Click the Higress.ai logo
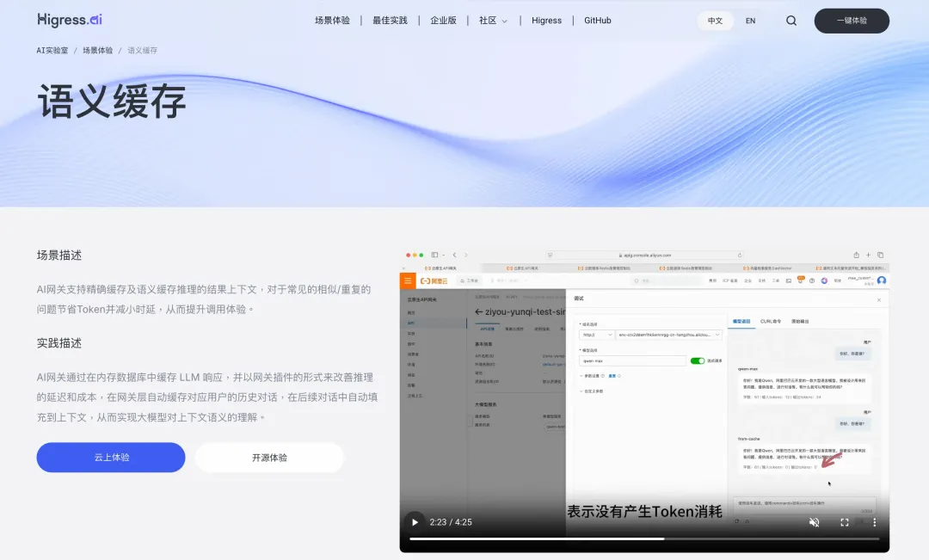The height and width of the screenshot is (560, 929). (x=70, y=20)
